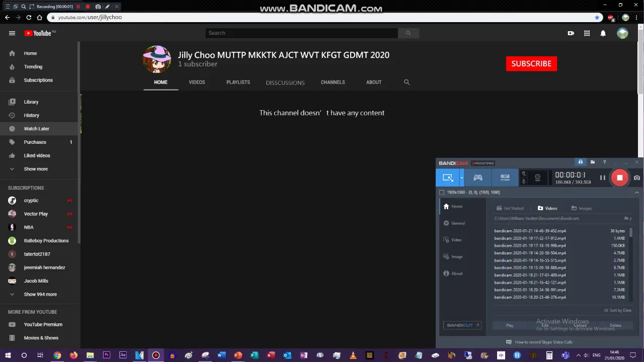
Task: Toggle Bandicam microphone recording
Action: coord(523,182)
